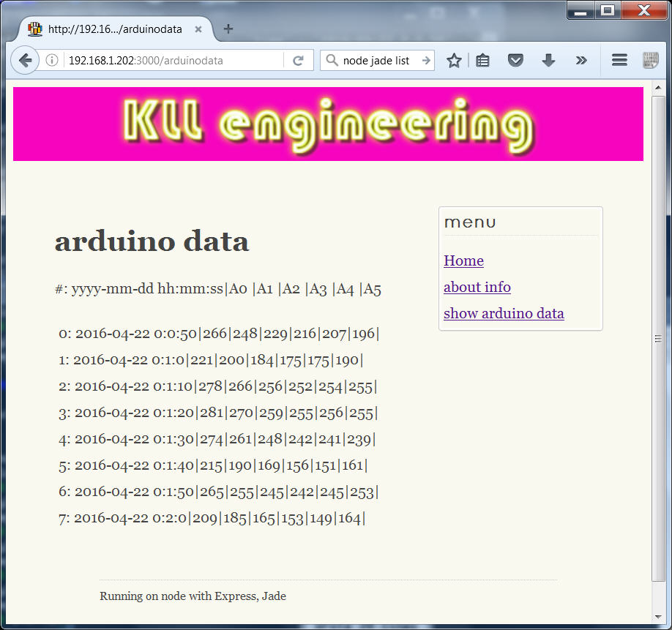Click the search go arrow in search box
Screen dimensions: 672x630
pos(426,61)
